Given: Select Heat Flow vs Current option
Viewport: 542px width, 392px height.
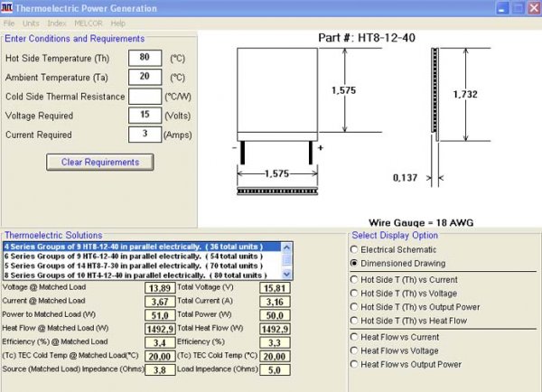Looking at the screenshot, I should click(354, 337).
